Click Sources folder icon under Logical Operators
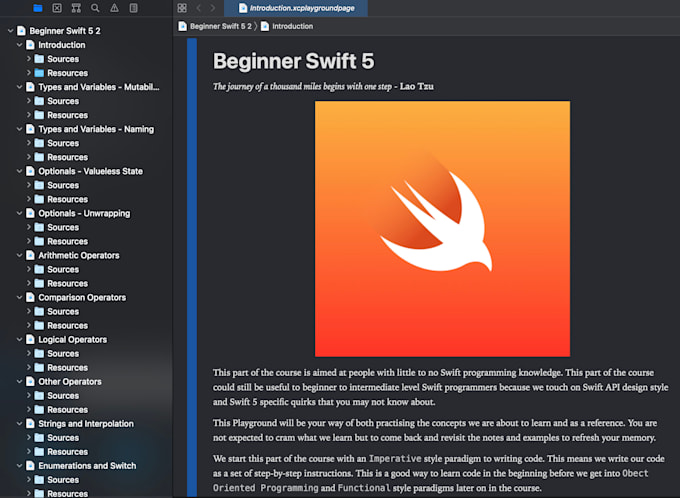Image resolution: width=680 pixels, height=498 pixels. click(x=39, y=353)
